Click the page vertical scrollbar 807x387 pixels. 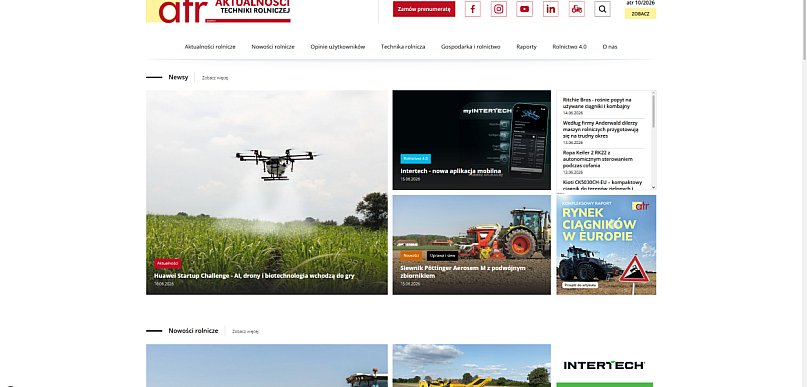(804, 31)
